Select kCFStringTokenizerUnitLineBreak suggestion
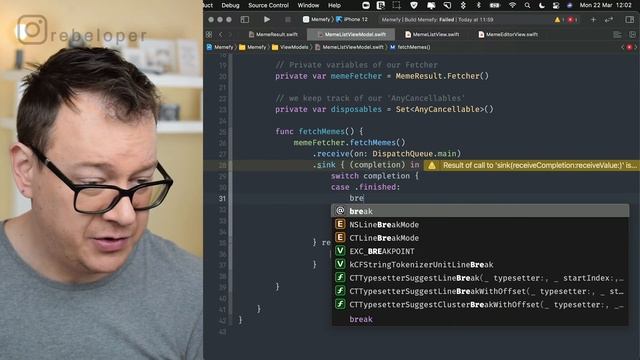Screen dimensions: 640x360 coord(480,264)
